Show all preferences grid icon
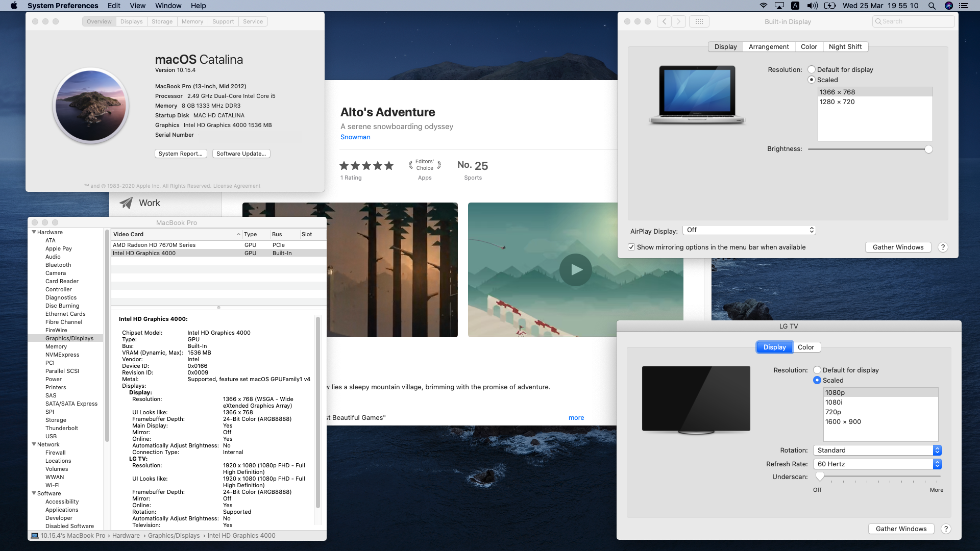980x551 pixels. (699, 21)
